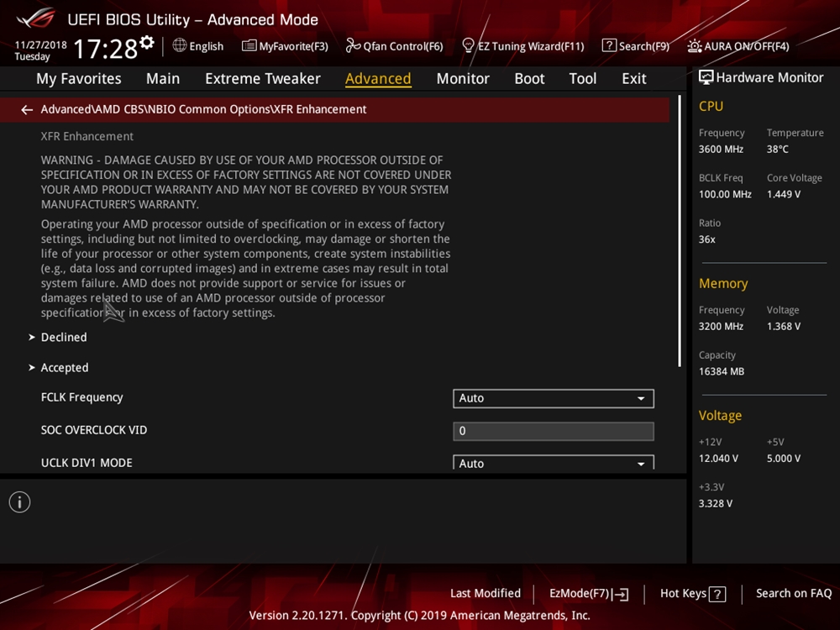Click the SOC OVERCLOCK VID input field
This screenshot has width=840, height=630.
pos(553,431)
